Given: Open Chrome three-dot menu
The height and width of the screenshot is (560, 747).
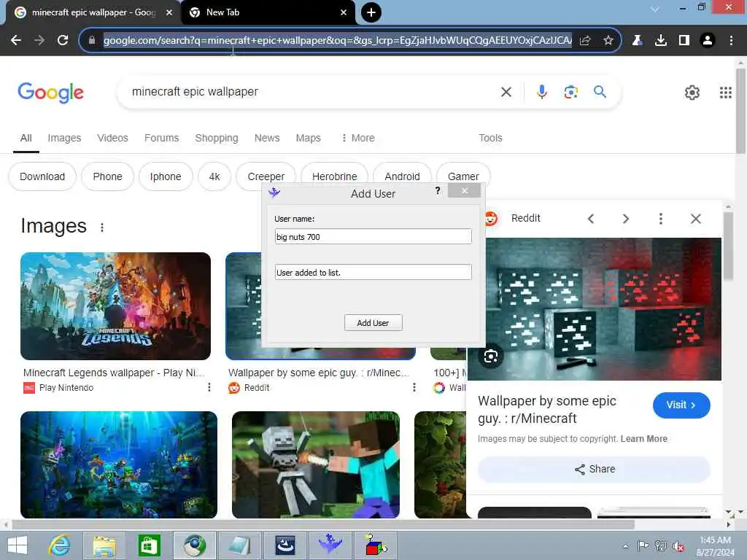Looking at the screenshot, I should tap(731, 41).
